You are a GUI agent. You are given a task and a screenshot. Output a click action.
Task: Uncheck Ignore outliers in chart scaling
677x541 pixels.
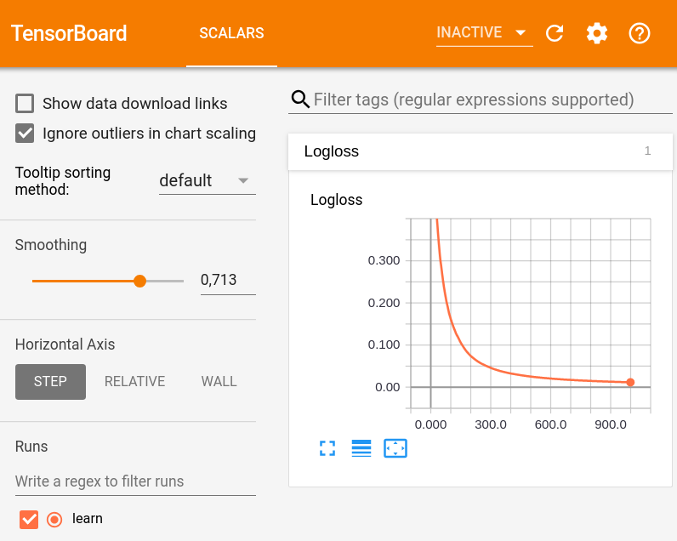tap(25, 133)
